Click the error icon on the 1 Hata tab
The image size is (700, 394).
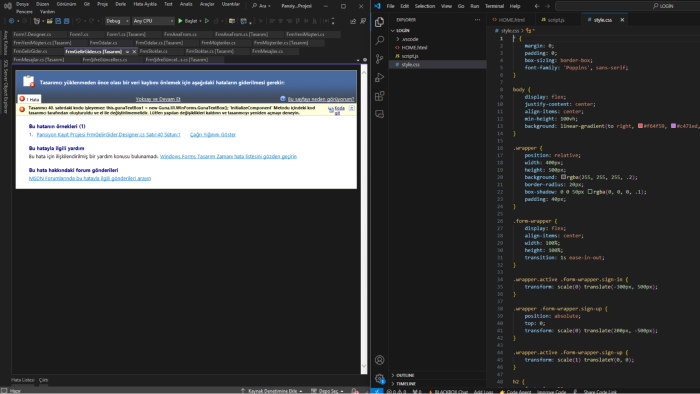(22, 99)
